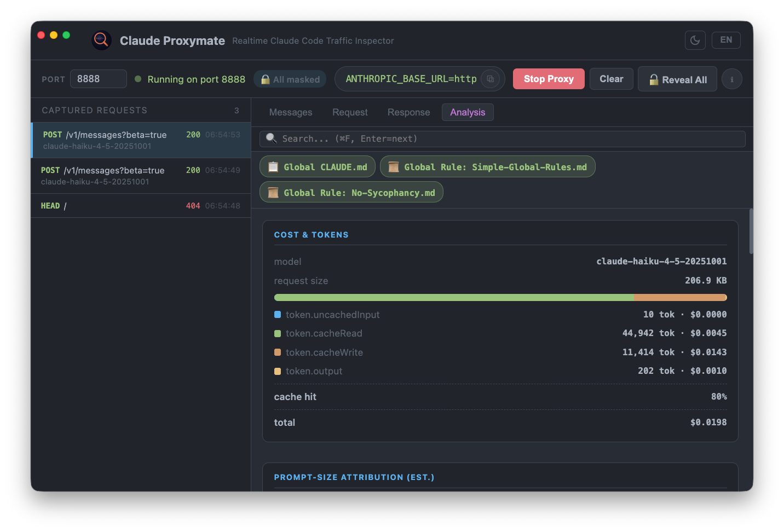
Task: Select the HEAD / request with 404
Action: [x=141, y=206]
